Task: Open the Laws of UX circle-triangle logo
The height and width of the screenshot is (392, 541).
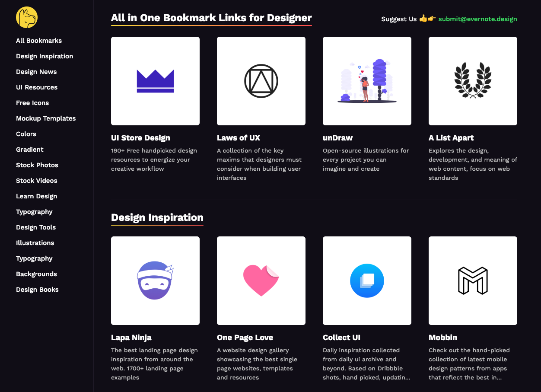Action: [261, 81]
